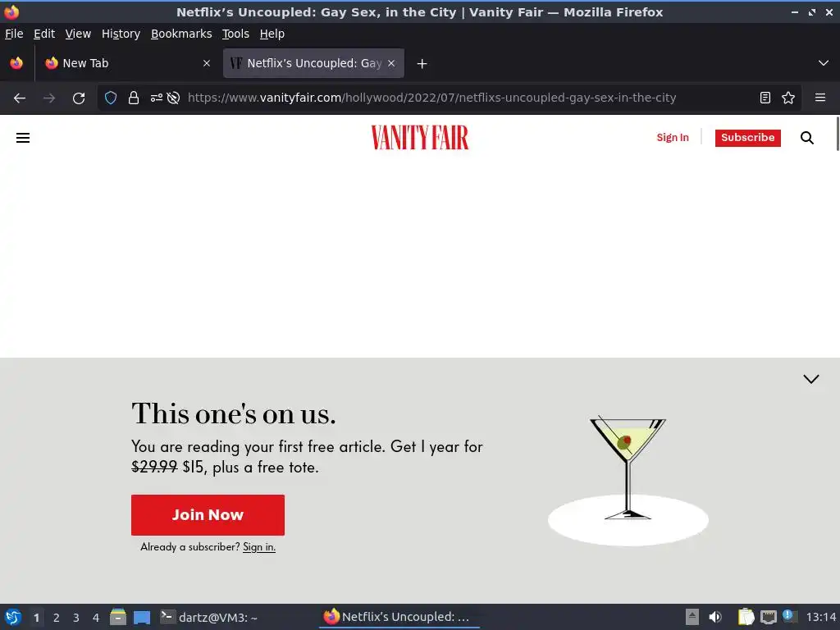
Task: Click the Sign In link in header
Action: pos(673,138)
